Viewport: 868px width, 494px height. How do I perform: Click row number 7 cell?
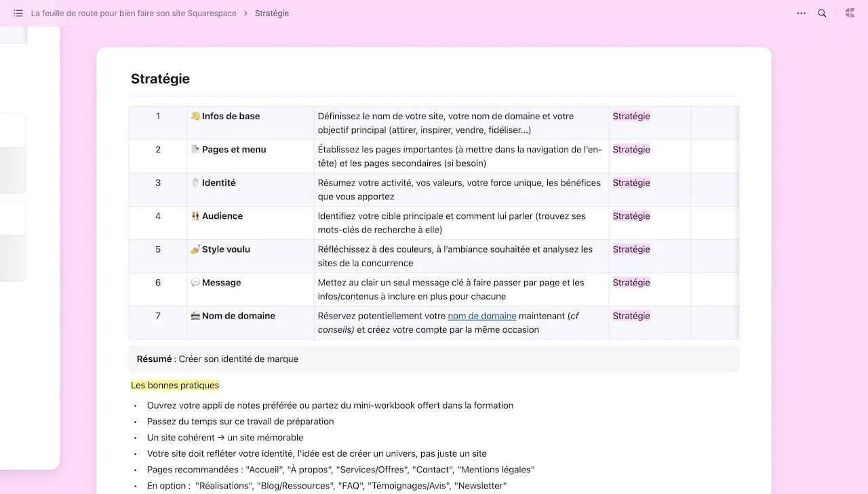point(158,322)
